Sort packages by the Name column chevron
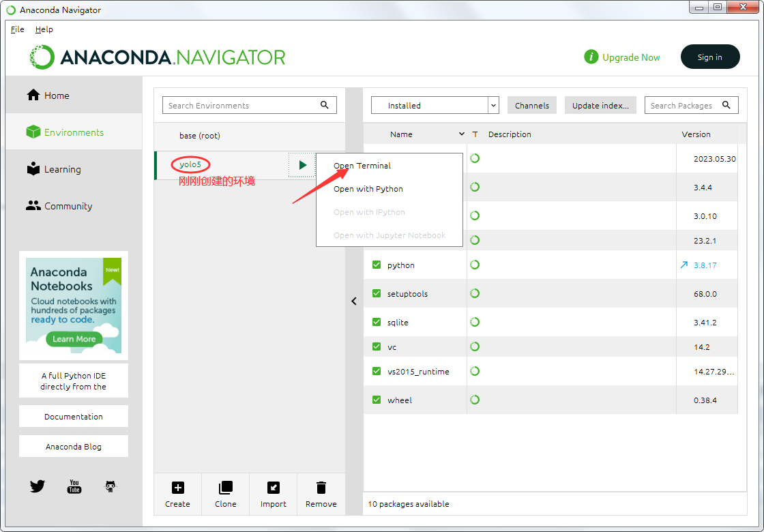764x532 pixels. pos(461,134)
